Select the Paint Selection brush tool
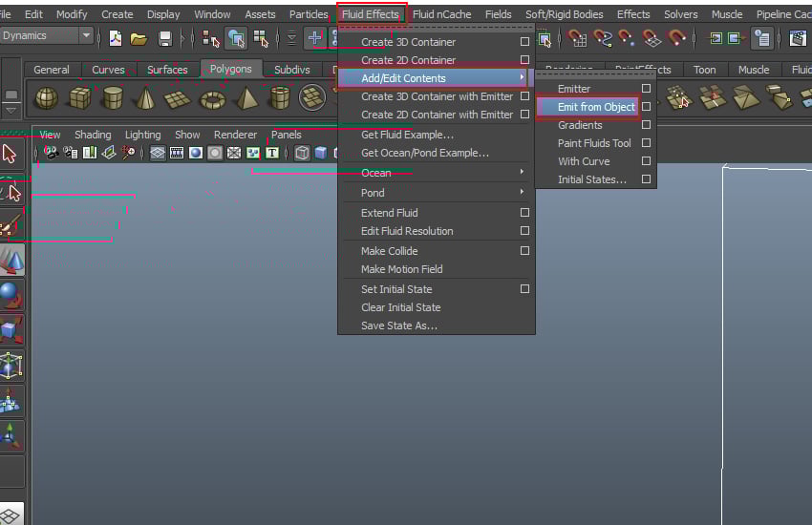The width and height of the screenshot is (812, 525). point(11,225)
